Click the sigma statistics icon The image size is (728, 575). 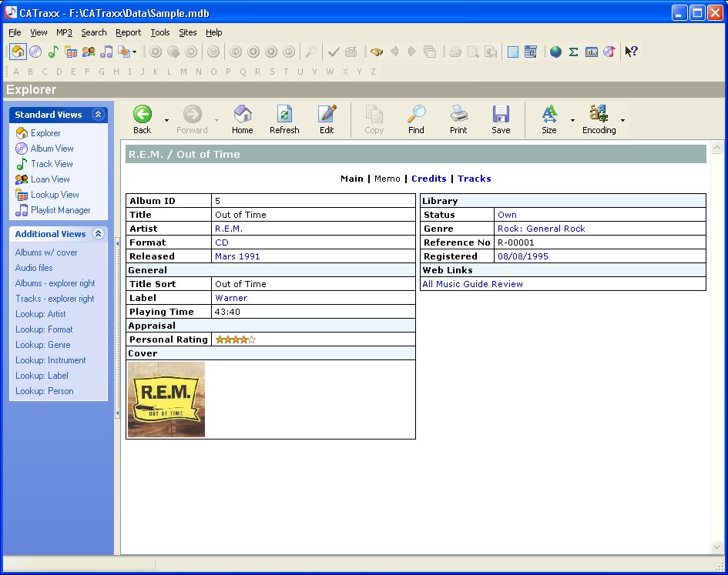pos(573,52)
